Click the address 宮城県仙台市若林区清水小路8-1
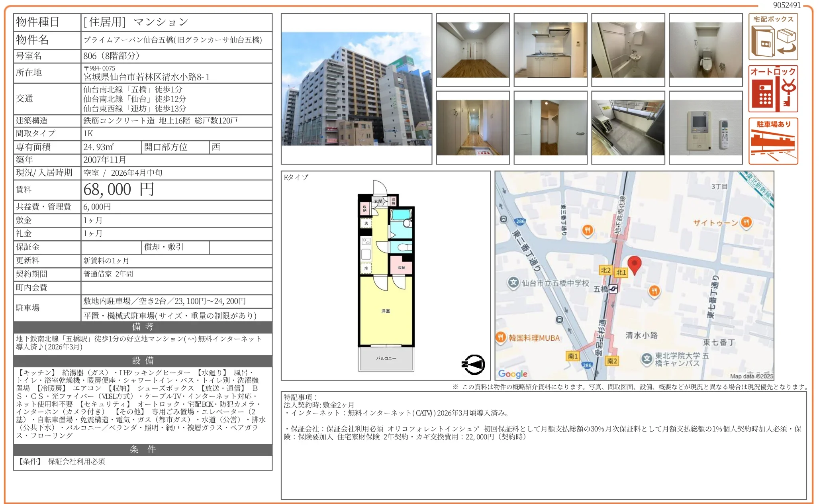This screenshot has height=504, width=819. tap(147, 77)
